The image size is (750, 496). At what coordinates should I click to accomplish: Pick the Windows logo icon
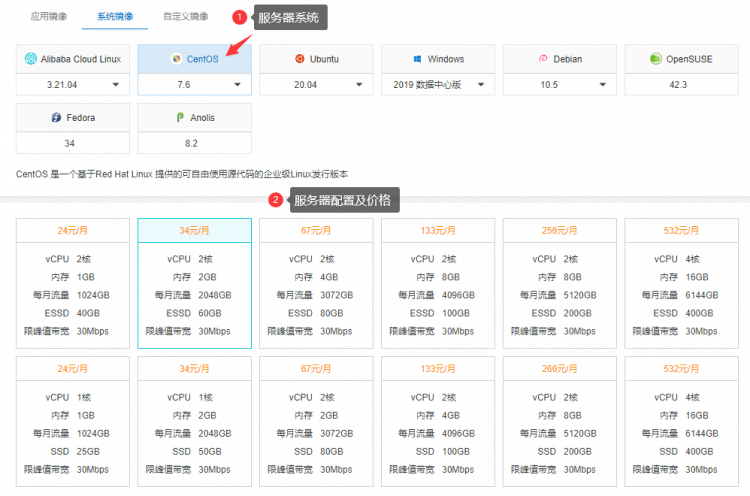coord(417,59)
